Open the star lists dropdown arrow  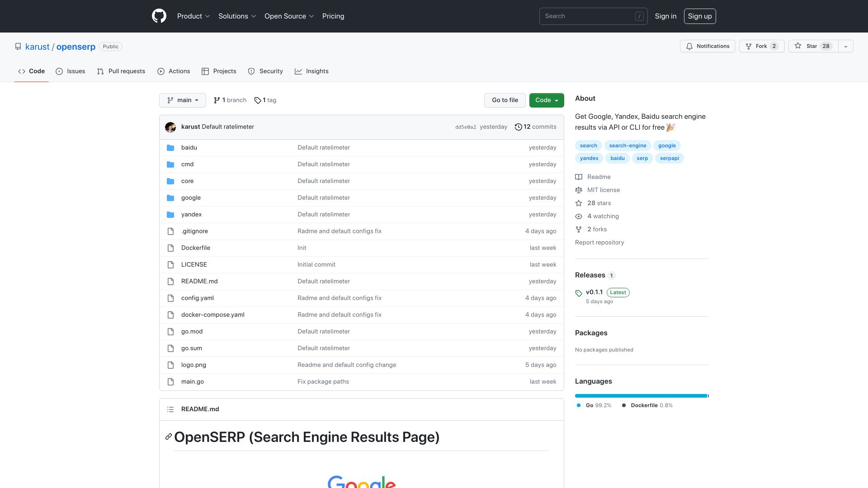tap(846, 46)
